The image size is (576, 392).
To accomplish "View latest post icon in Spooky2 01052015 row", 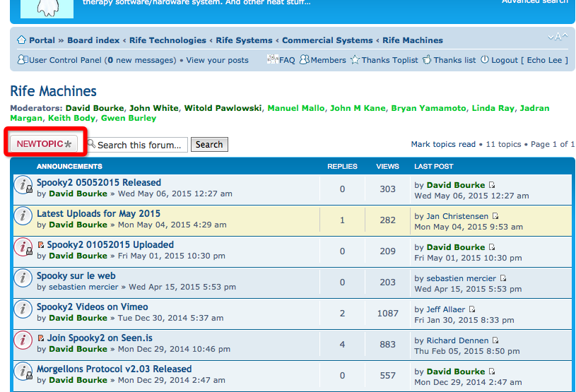I will [x=492, y=247].
